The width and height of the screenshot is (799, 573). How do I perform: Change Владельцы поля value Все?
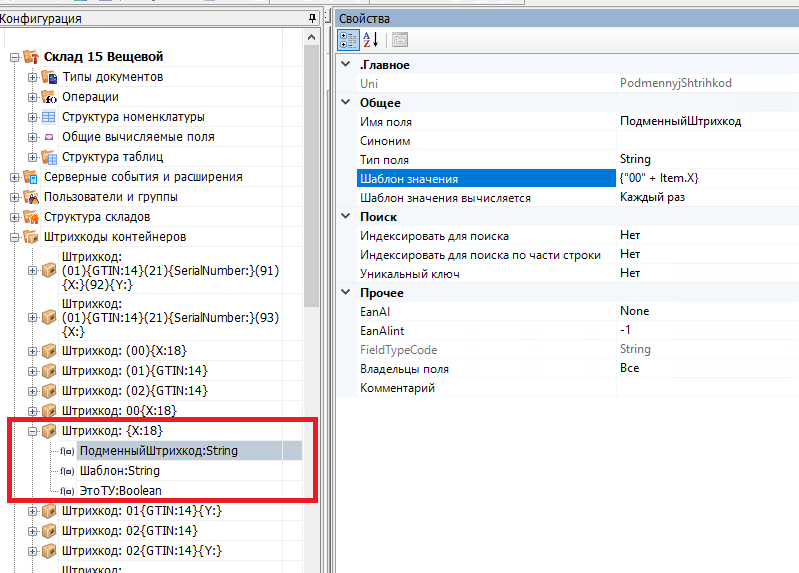[x=707, y=369]
